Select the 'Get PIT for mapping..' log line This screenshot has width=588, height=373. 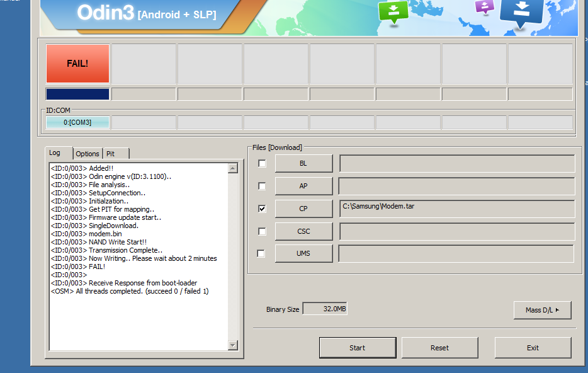click(x=103, y=209)
